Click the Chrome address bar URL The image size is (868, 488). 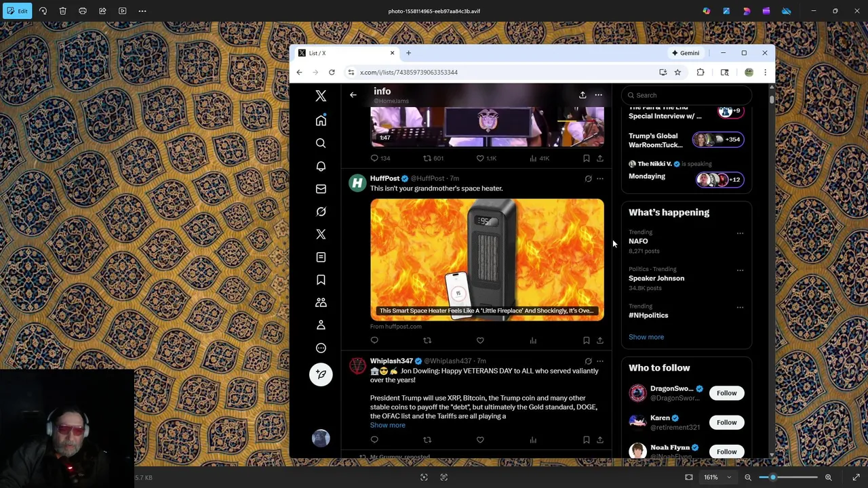(409, 73)
